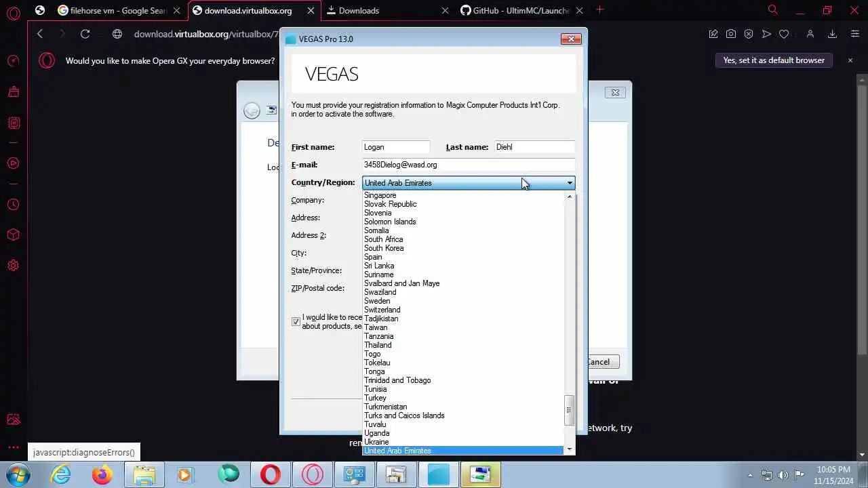
Task: Click the E-mail input field
Action: click(x=469, y=165)
